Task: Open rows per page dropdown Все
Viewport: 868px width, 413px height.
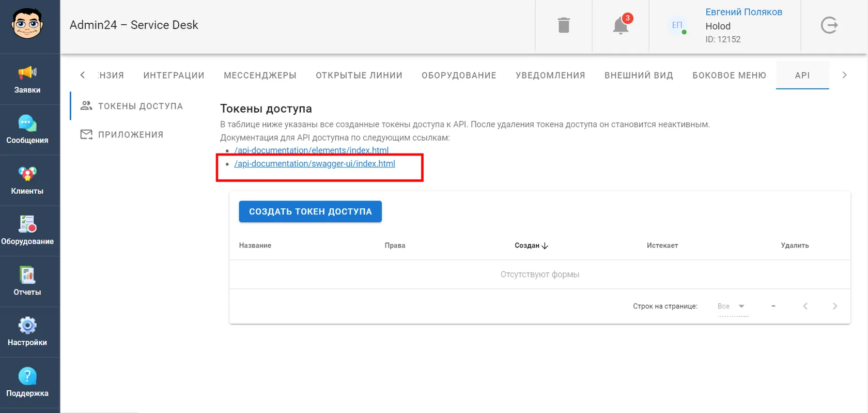Action: (x=732, y=307)
